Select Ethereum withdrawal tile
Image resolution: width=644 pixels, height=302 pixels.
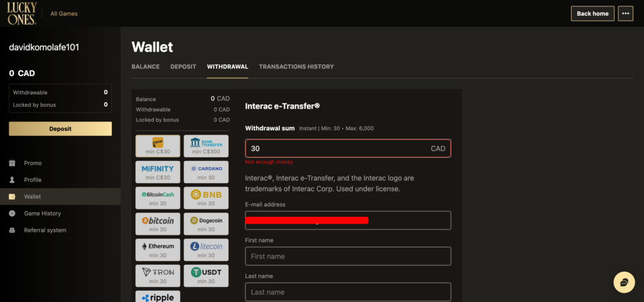tap(158, 250)
